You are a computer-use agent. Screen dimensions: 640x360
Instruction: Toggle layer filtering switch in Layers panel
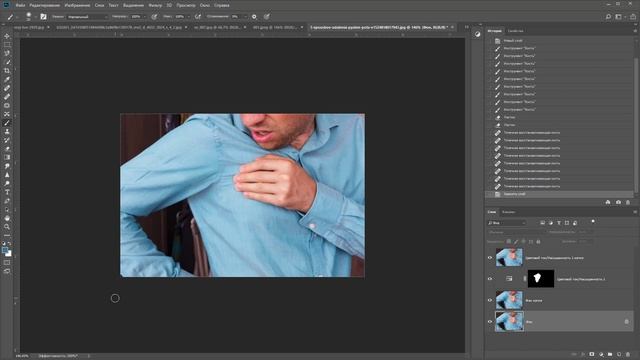593,222
